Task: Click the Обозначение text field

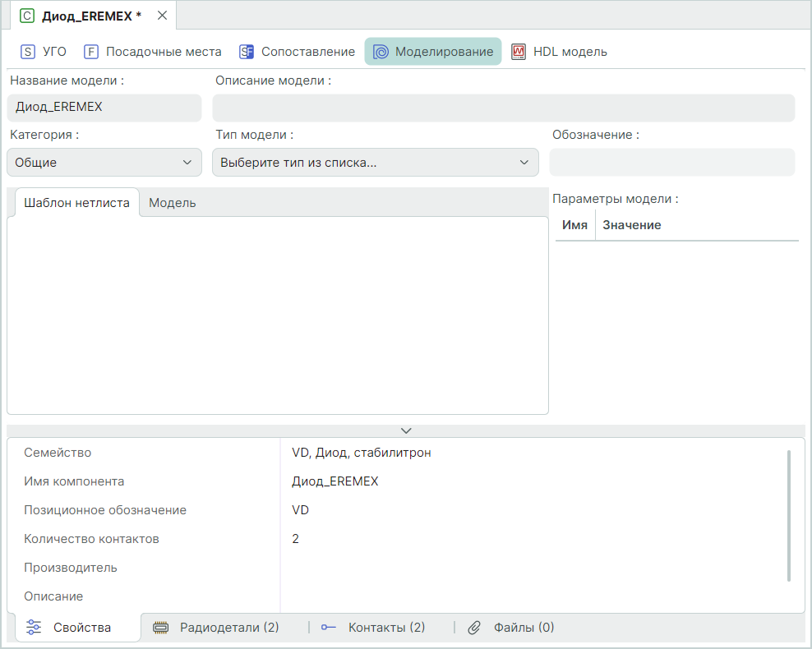Action: (671, 163)
